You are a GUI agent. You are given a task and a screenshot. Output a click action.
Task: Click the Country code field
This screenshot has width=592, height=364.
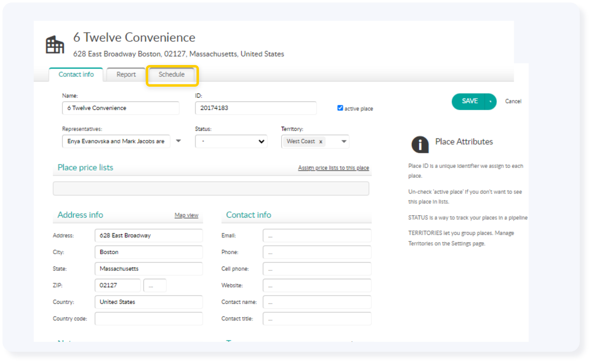pyautogui.click(x=149, y=319)
